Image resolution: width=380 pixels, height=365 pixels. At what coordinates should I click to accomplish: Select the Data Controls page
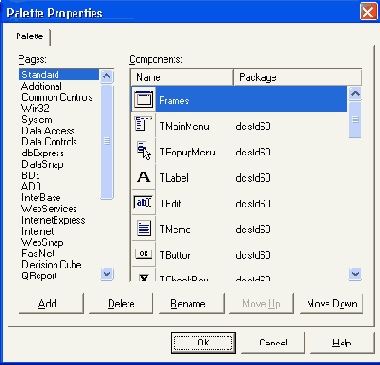(x=49, y=142)
